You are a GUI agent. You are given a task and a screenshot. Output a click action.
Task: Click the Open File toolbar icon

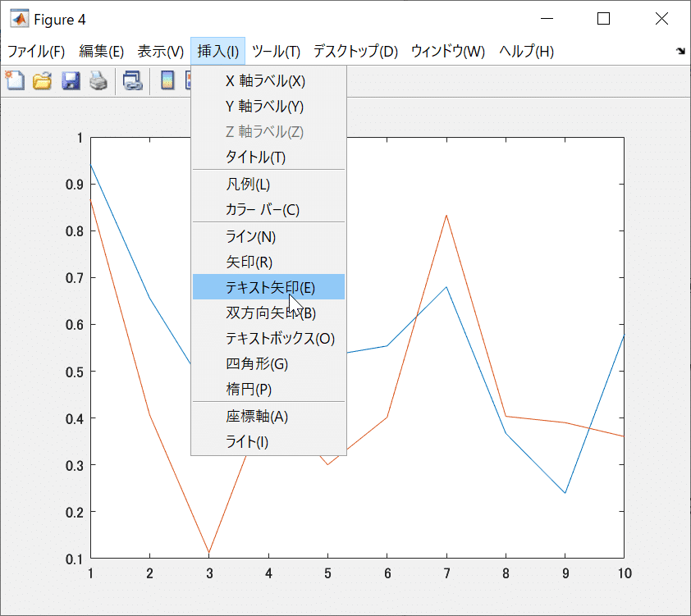click(x=42, y=80)
